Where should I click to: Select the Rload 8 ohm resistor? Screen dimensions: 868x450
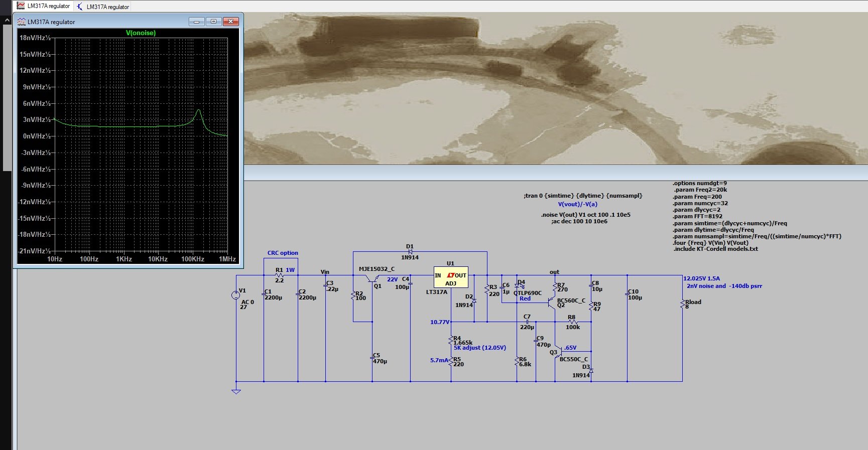[682, 304]
